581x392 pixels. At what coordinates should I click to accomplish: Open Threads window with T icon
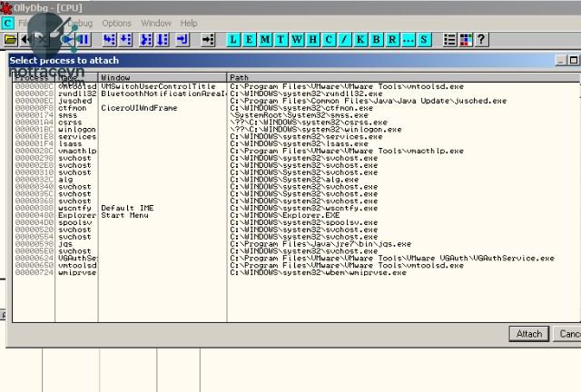click(281, 40)
